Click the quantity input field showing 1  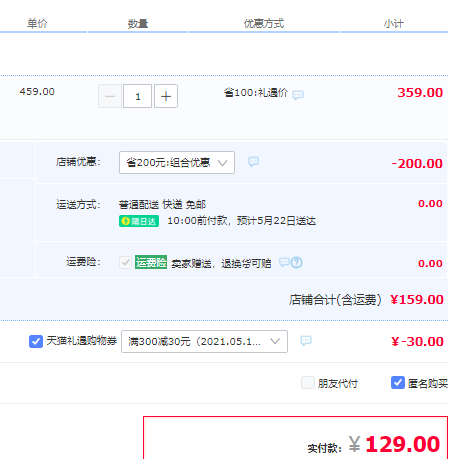point(138,96)
